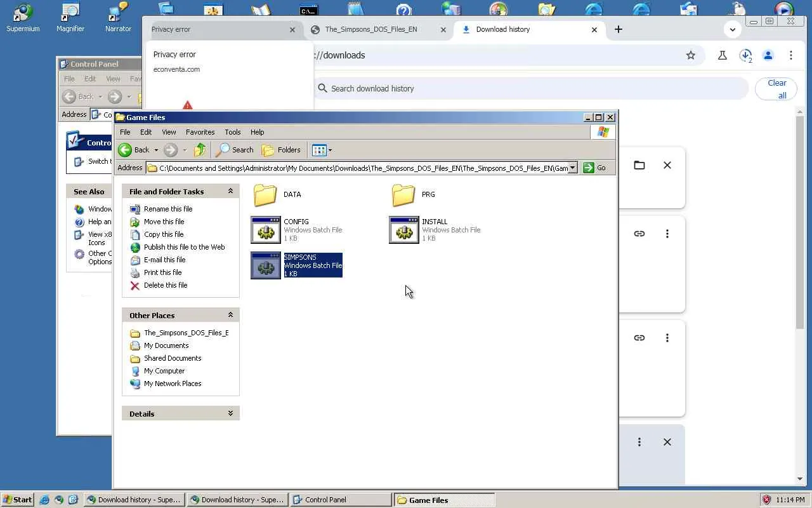Collapse the File and Folder Tasks panel

pyautogui.click(x=230, y=191)
